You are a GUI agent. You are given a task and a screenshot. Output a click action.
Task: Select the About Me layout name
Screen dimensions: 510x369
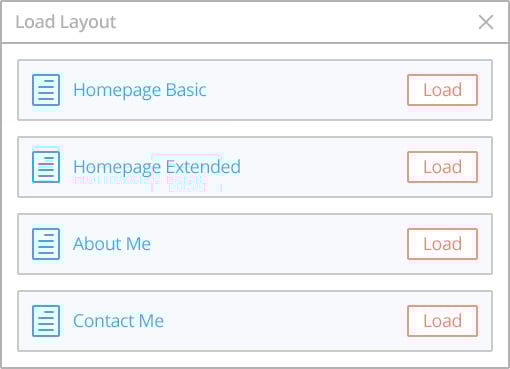112,244
